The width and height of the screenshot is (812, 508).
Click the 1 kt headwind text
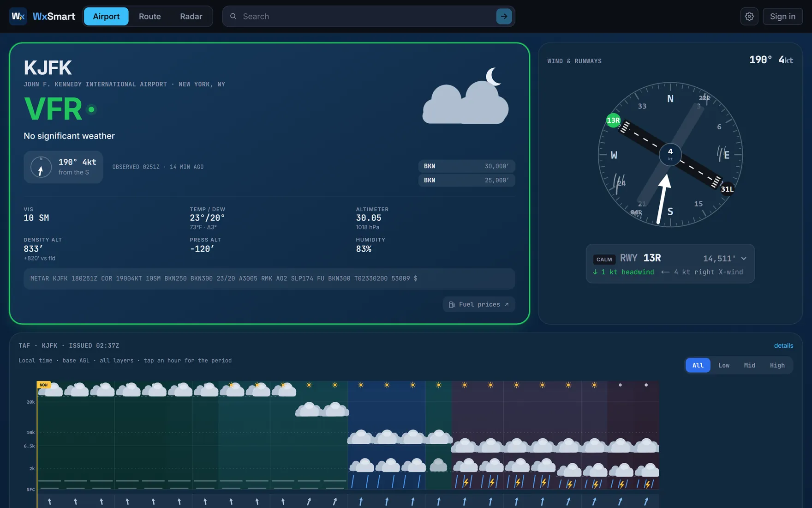(627, 272)
